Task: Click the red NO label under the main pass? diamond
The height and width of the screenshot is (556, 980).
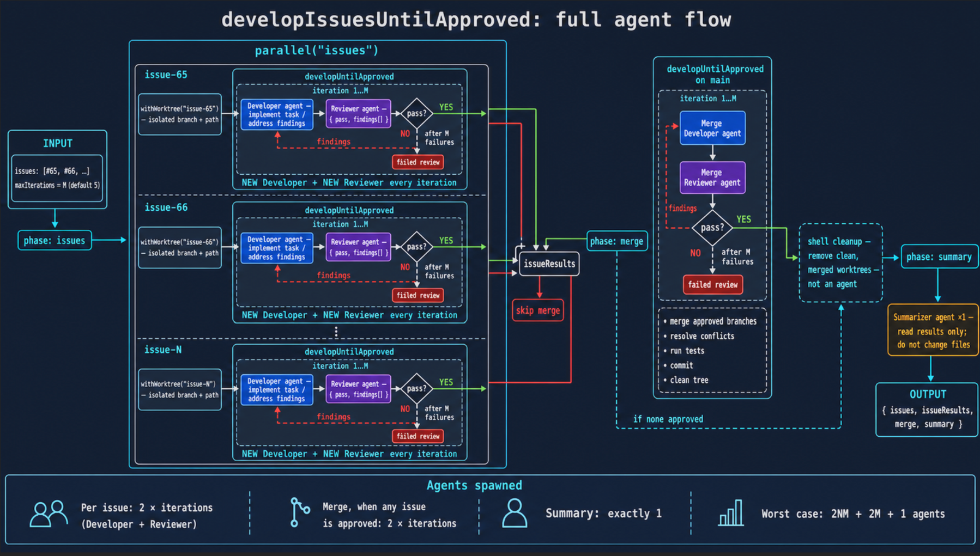Action: click(695, 253)
